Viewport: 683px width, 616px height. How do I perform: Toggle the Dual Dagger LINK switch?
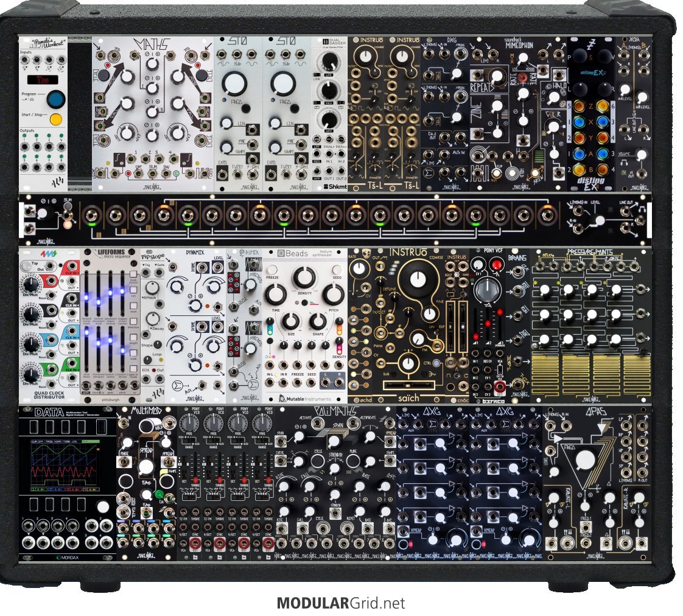point(317,75)
